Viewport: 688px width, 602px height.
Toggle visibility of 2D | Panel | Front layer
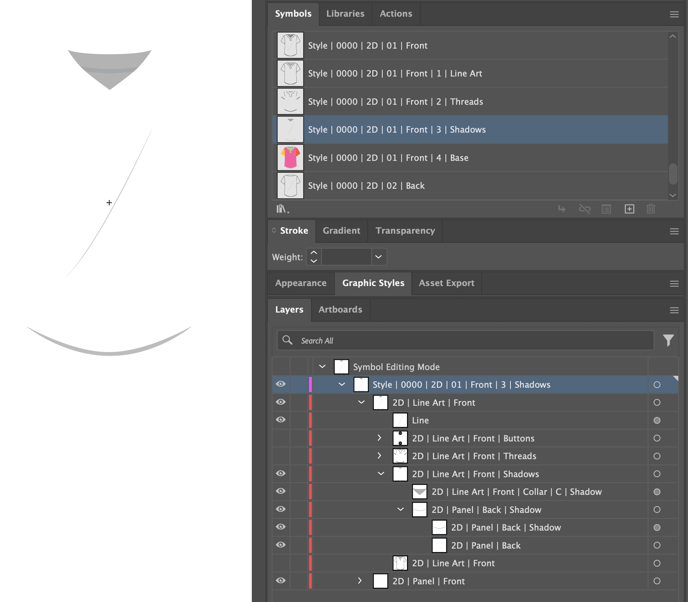(x=281, y=581)
